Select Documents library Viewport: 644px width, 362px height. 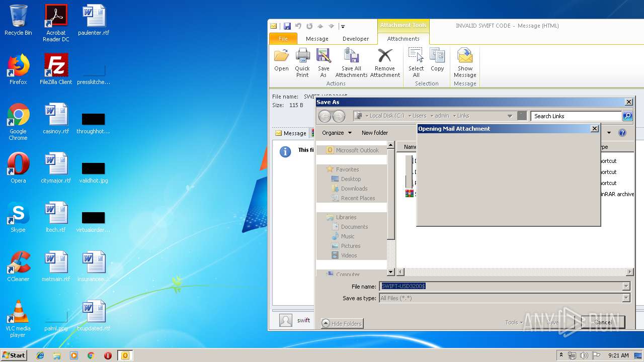click(350, 227)
